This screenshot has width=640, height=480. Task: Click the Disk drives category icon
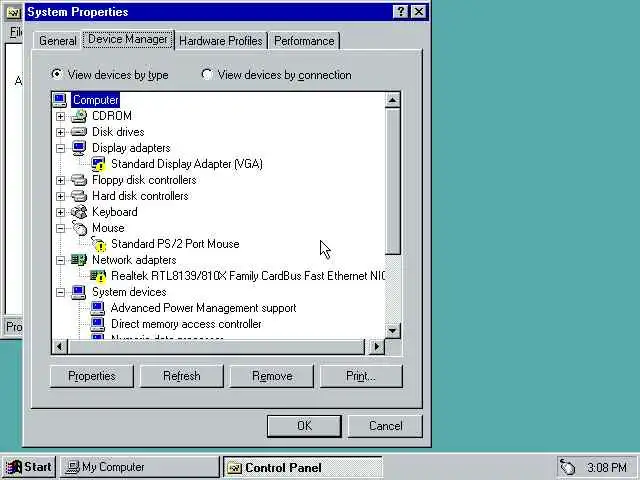point(79,132)
